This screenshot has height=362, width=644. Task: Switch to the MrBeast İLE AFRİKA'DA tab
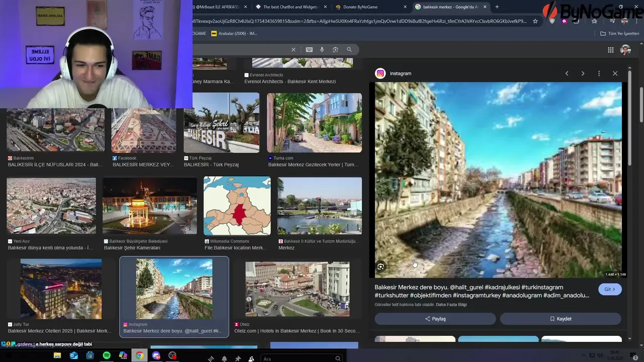coord(217,7)
